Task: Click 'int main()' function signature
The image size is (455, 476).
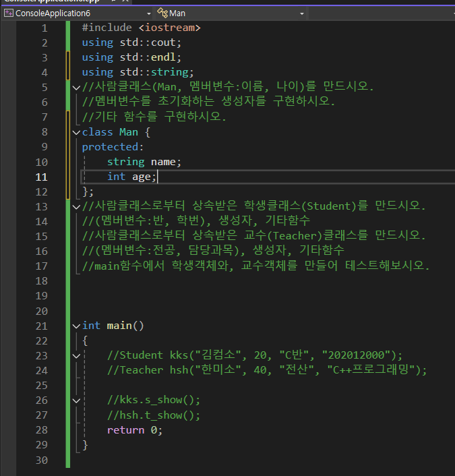Action: pos(113,326)
